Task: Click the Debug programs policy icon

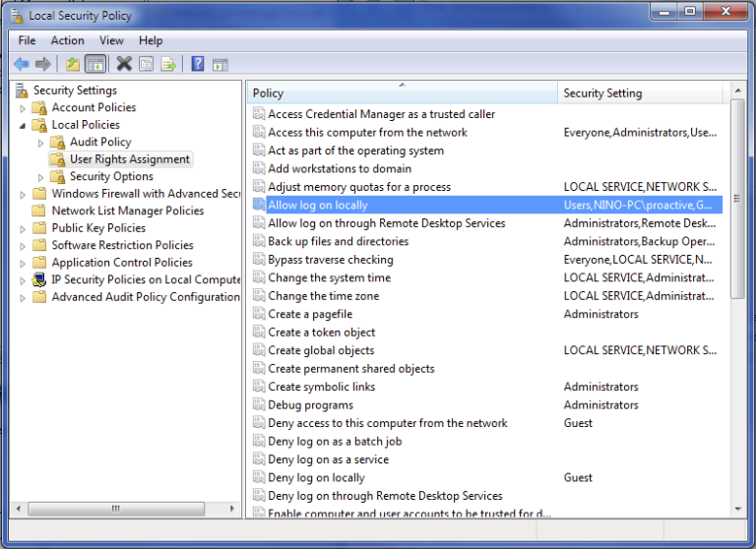Action: tap(259, 404)
